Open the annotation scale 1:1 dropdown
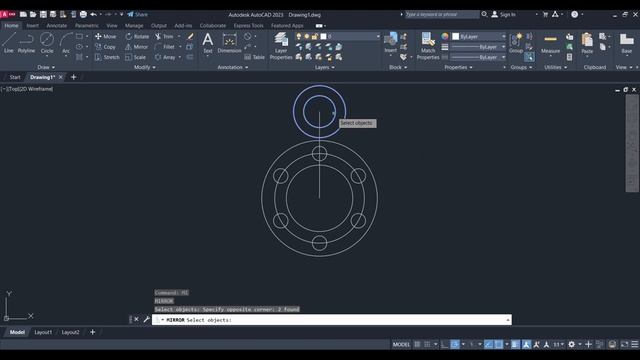640x360 pixels. [558, 344]
